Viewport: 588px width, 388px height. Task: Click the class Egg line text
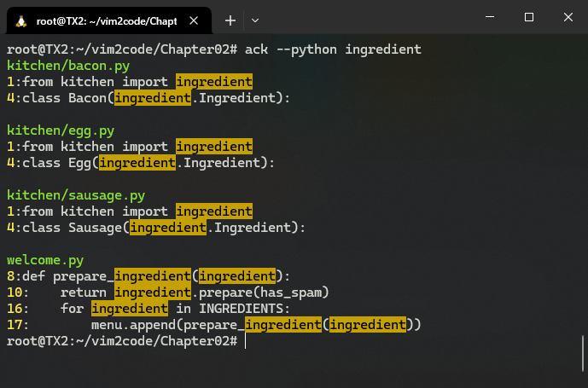point(148,163)
